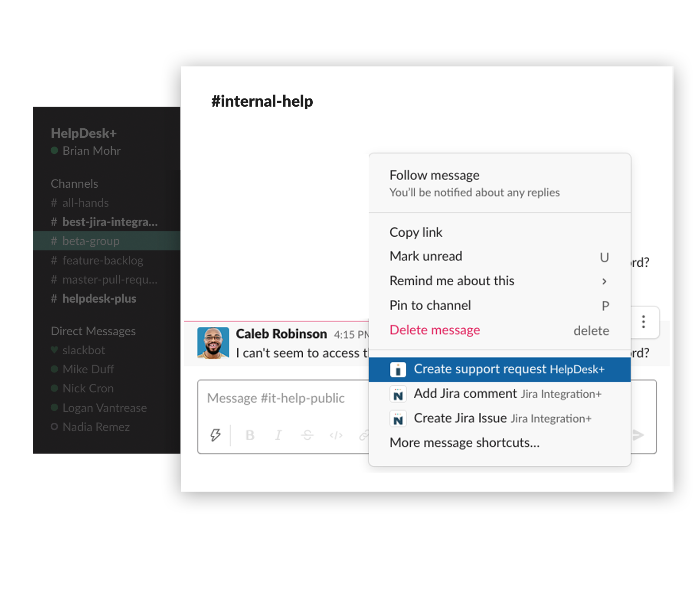The image size is (700, 594).
Task: Select Create Jira Issue shortcut
Action: 500,418
